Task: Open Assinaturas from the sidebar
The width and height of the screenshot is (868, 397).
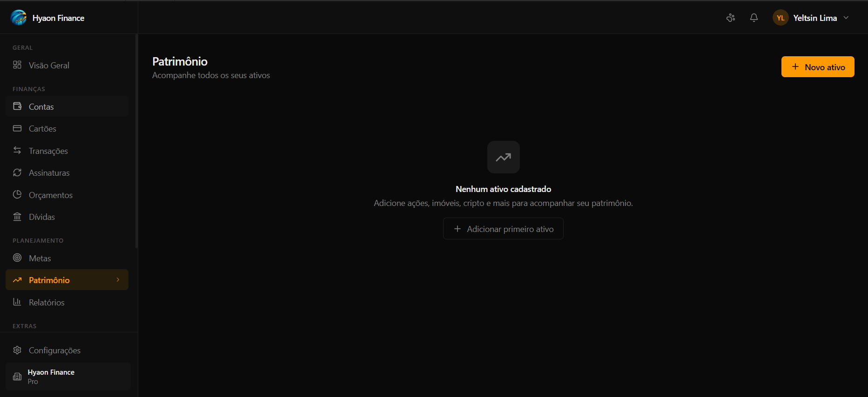Action: (67, 173)
